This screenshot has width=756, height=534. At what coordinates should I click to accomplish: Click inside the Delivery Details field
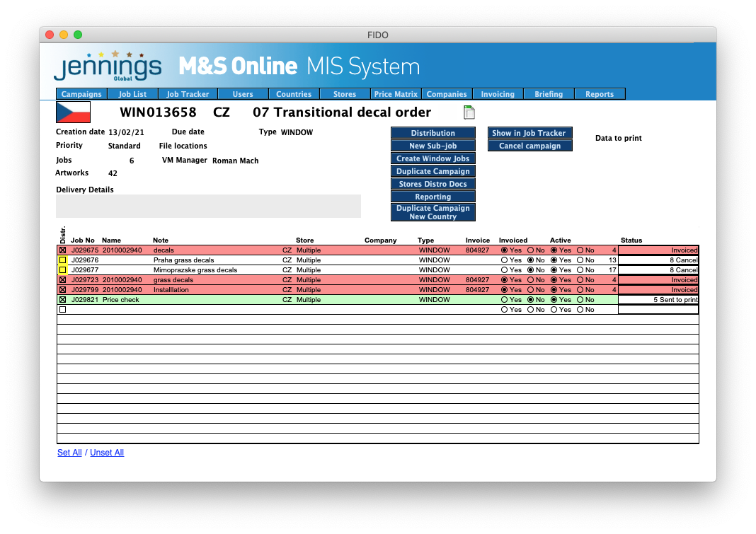(208, 206)
